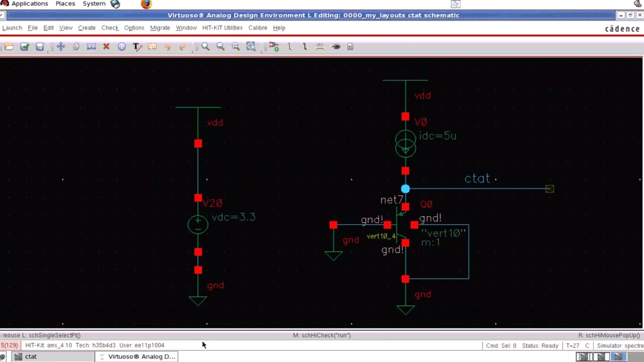Click the cyan junction dot on ctat net
The image size is (644, 362).
pos(406,189)
